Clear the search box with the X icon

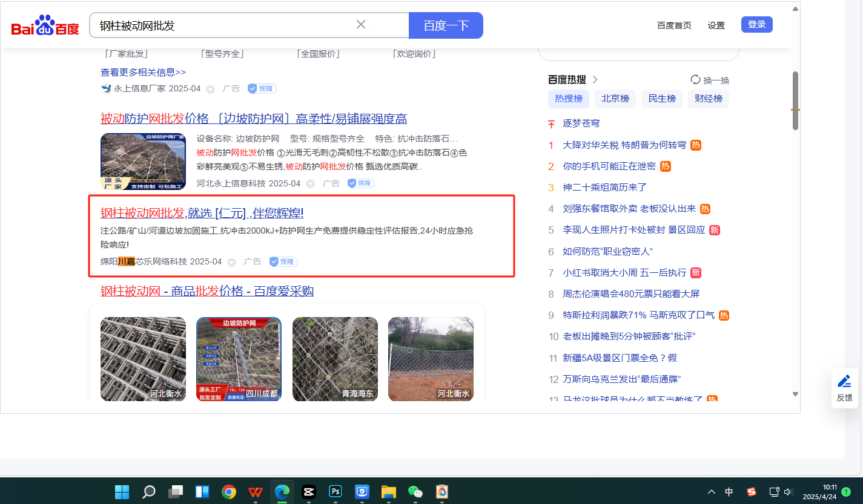(361, 25)
